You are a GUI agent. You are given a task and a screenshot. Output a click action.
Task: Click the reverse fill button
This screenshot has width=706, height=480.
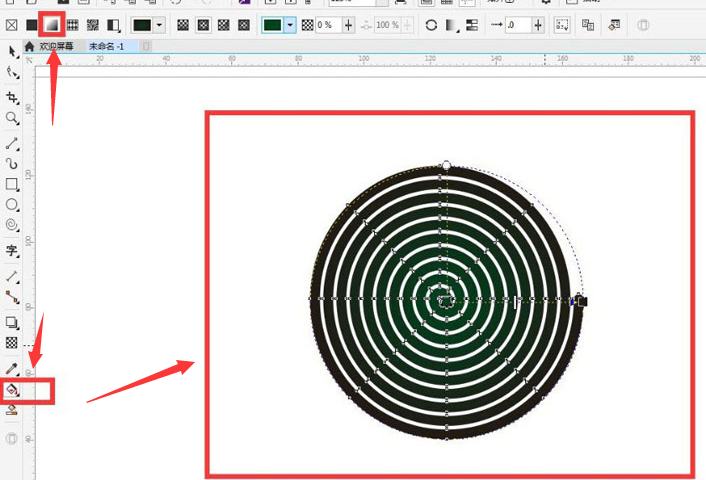click(x=431, y=24)
